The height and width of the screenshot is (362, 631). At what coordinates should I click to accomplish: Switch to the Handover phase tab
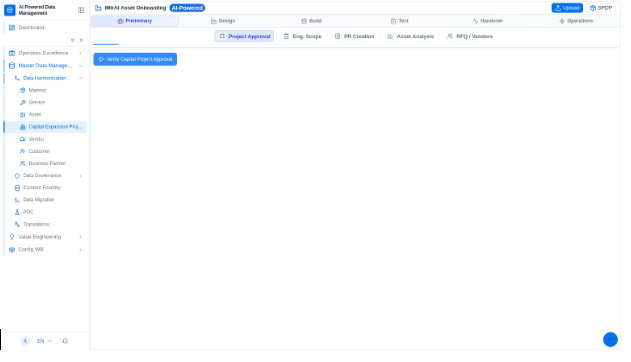coord(488,21)
